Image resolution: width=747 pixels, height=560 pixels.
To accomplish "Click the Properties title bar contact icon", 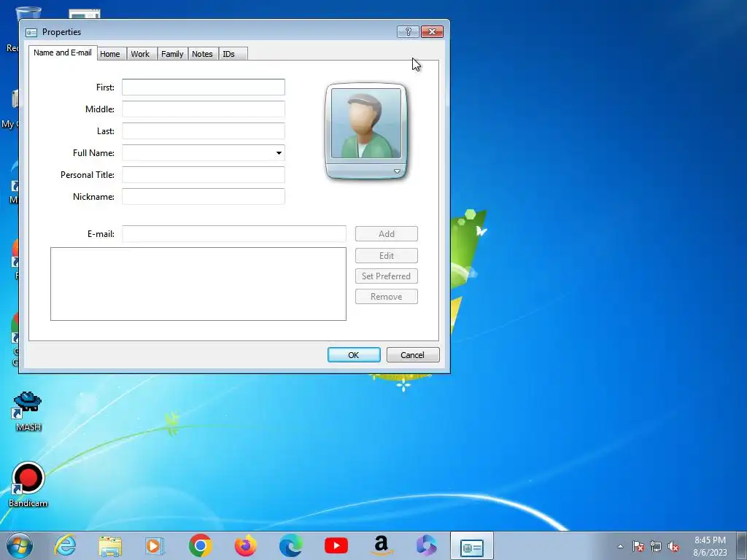I will pyautogui.click(x=31, y=32).
